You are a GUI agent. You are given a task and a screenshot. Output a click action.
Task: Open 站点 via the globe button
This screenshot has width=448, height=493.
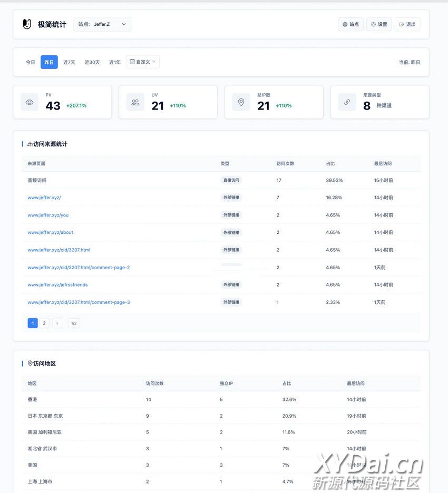tap(350, 24)
